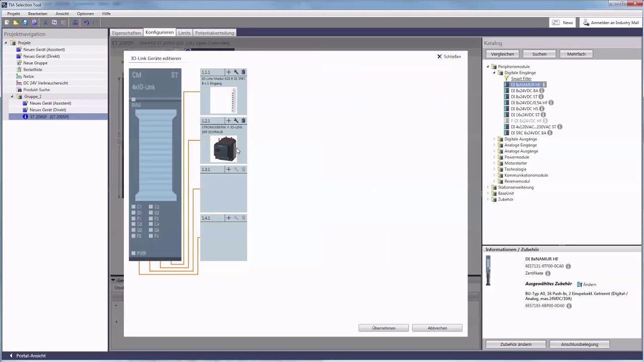Viewport: 644px width, 362px height.
Task: Click the Abbrechen button
Action: click(x=437, y=328)
